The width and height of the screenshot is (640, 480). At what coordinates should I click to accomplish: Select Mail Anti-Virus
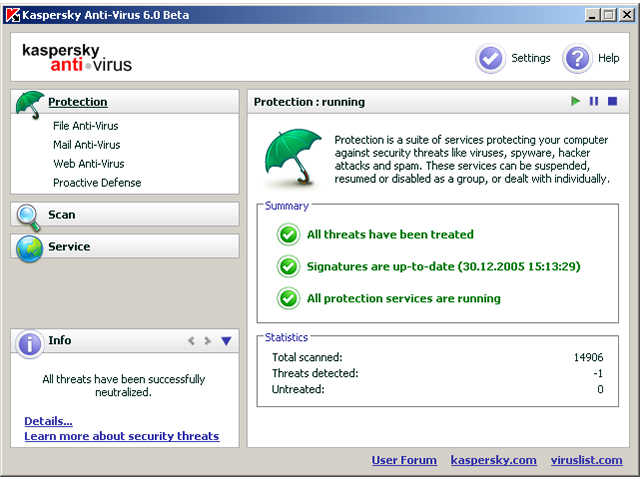pos(87,145)
